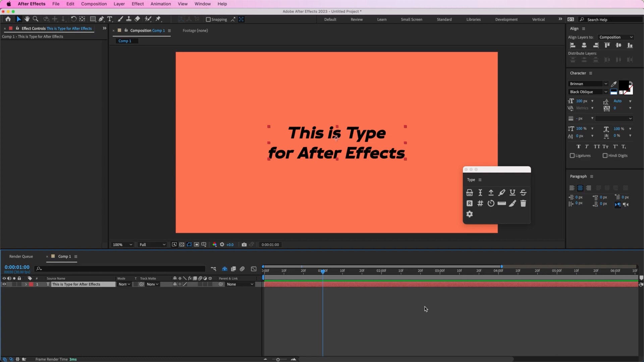Select the Zoom magnifier tool

pyautogui.click(x=36, y=19)
